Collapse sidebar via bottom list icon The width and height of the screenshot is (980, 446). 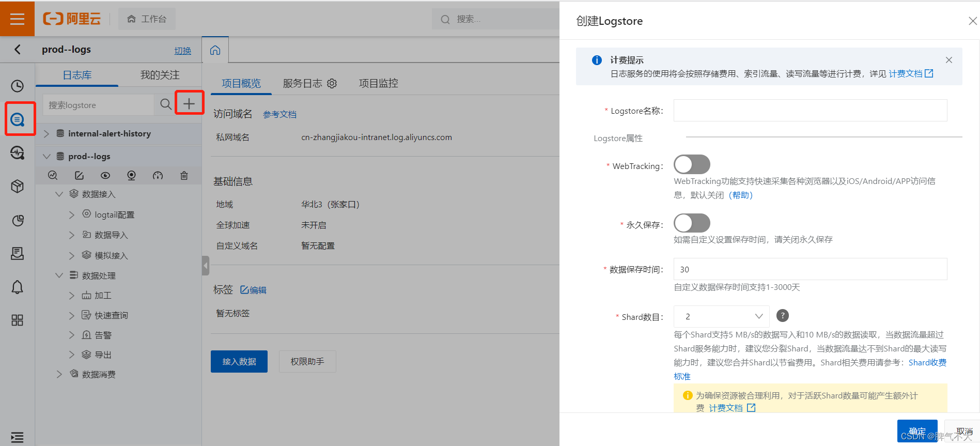(18, 437)
